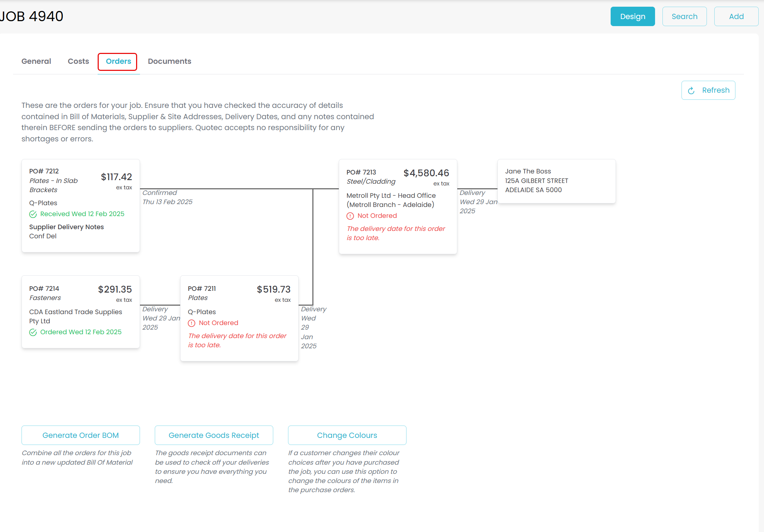Open the Documents tab
This screenshot has height=532, width=764.
170,61
